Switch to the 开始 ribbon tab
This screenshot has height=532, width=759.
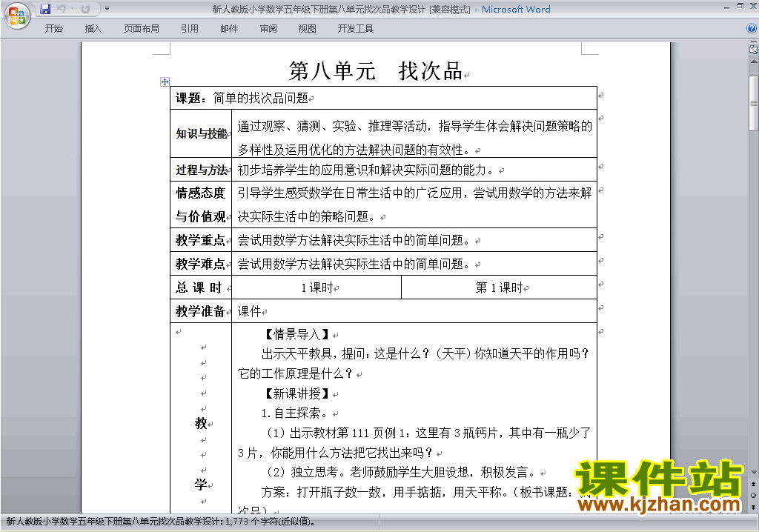[53, 29]
